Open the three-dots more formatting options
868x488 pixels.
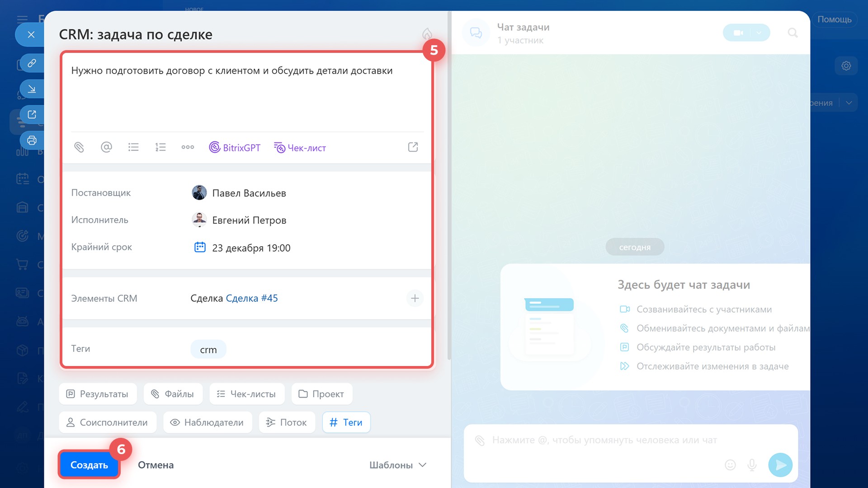[188, 147]
